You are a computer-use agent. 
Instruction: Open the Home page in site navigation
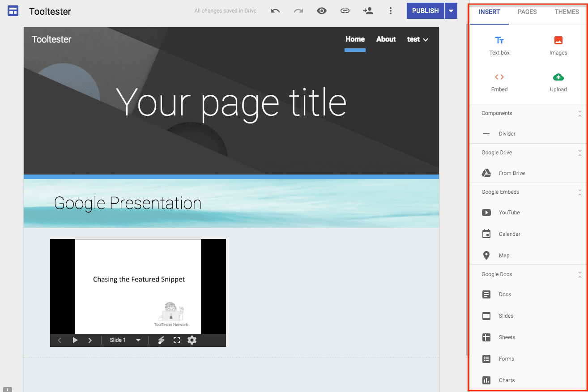tap(355, 39)
